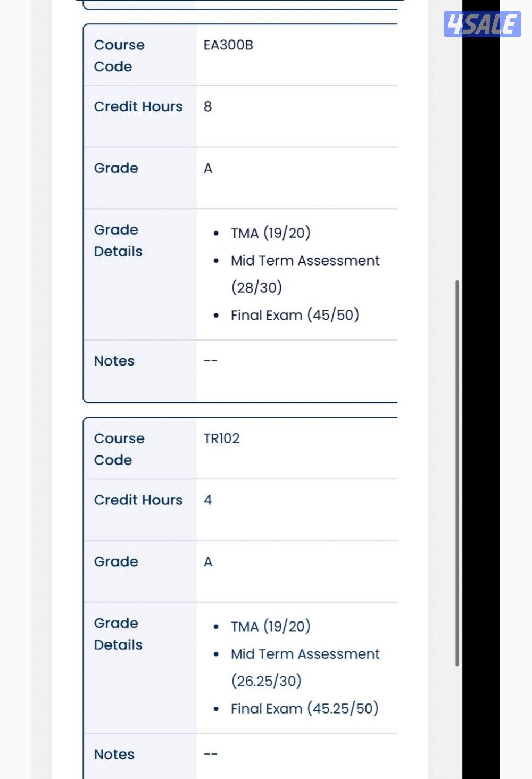Click the (28/30) mid term score
The width and height of the screenshot is (532, 779).
[256, 287]
